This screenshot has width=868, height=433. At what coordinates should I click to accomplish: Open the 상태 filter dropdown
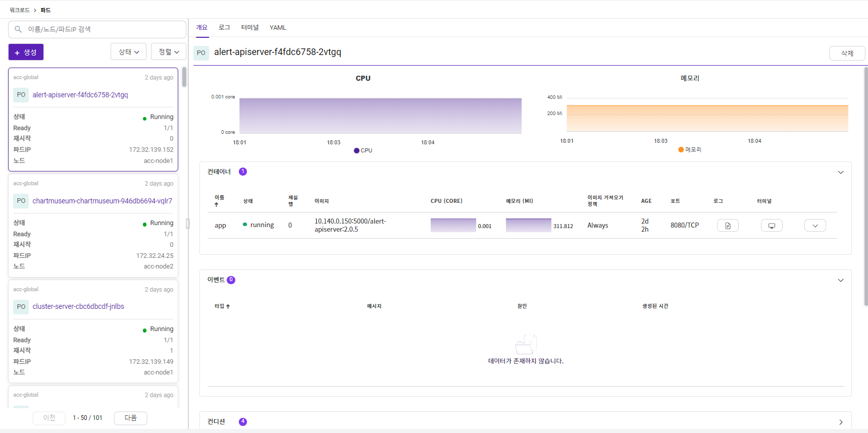point(129,52)
